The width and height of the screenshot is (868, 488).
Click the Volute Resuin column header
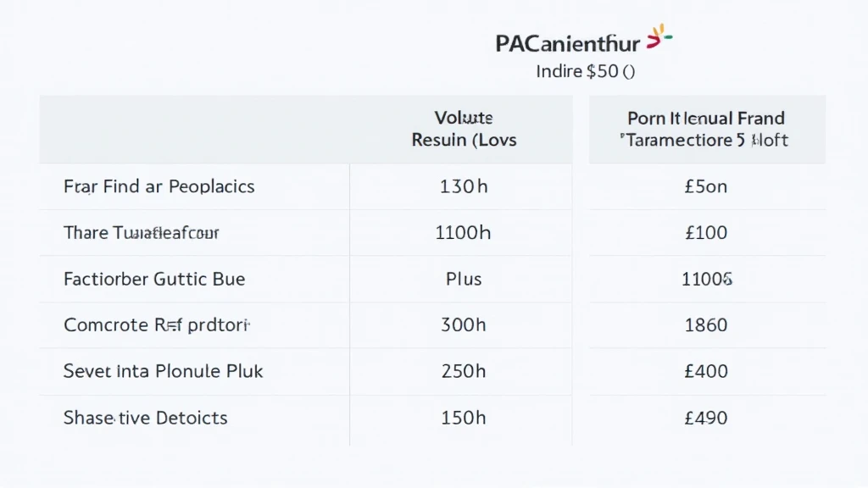(464, 129)
